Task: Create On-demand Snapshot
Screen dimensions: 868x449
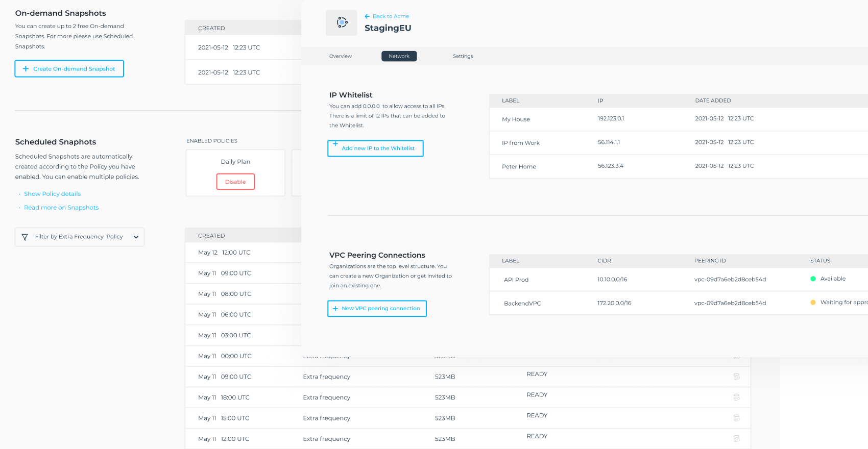Action: [69, 69]
